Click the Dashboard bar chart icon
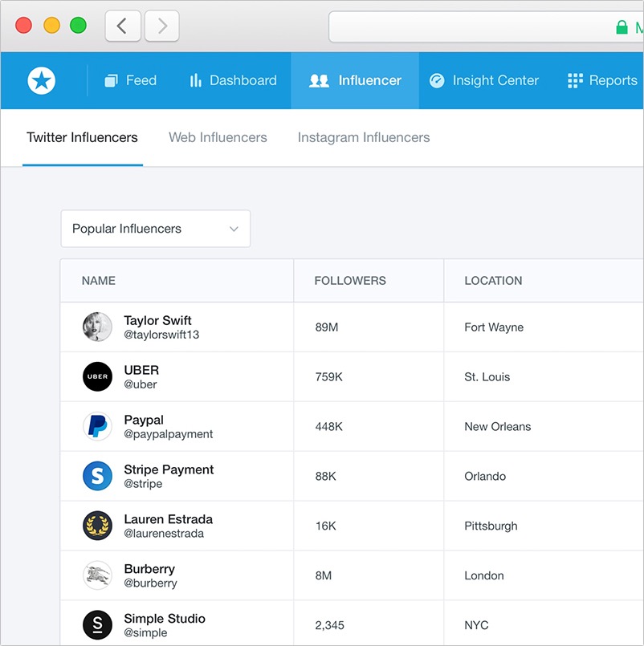 click(x=195, y=80)
